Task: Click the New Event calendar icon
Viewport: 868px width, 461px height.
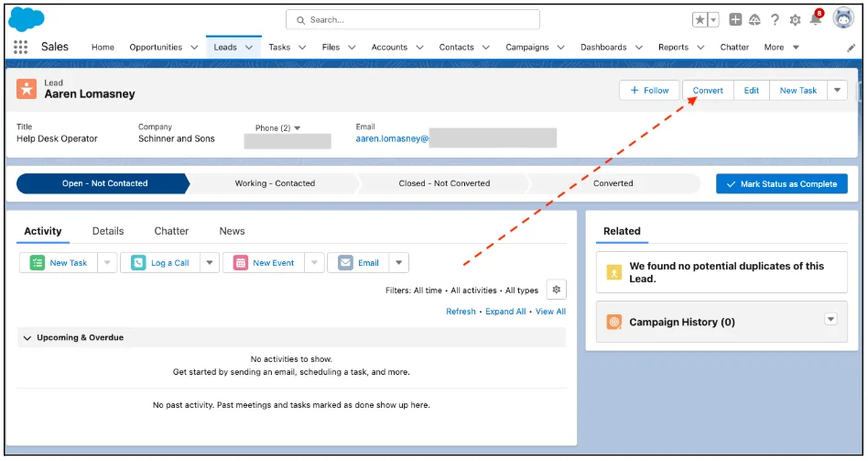Action: coord(240,263)
